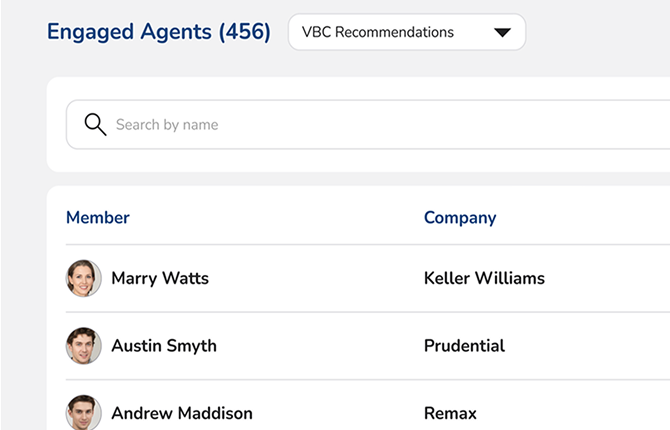Open Marry Watts' member name link

[160, 278]
